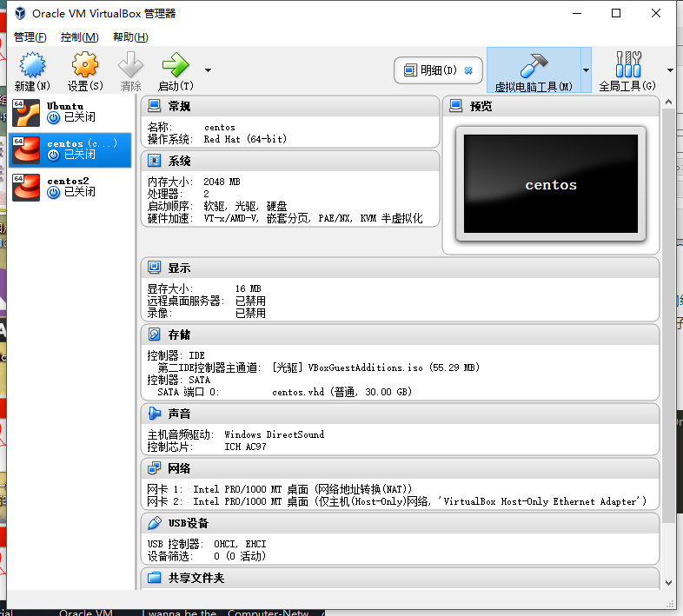Open the 管理(F) menu
Viewport: 683px width, 616px height.
click(x=30, y=37)
